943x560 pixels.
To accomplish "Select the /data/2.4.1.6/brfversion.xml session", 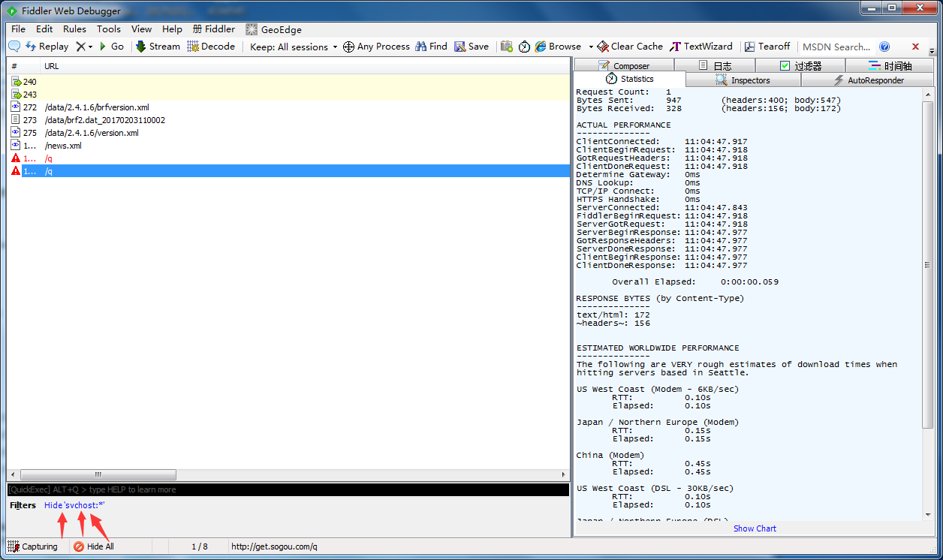I will click(x=288, y=107).
